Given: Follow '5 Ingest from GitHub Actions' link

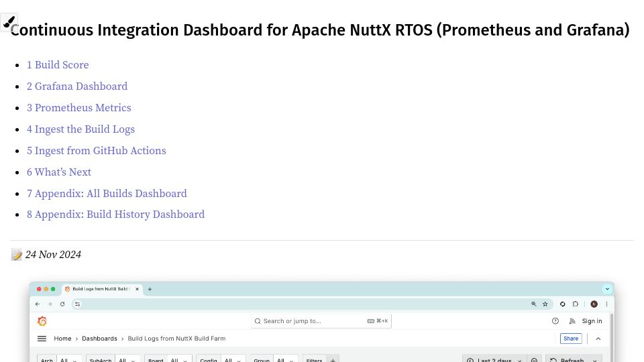Looking at the screenshot, I should tap(97, 151).
